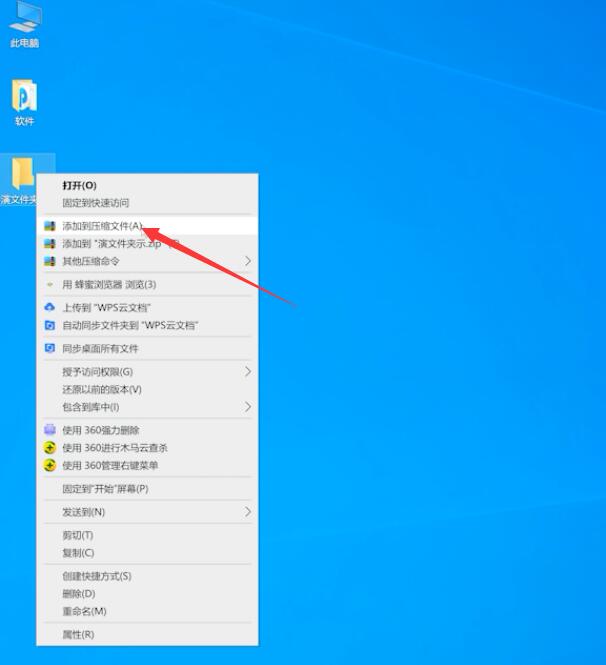Expand arrow next to 包含到库中(I)
This screenshot has height=665, width=606.
tap(248, 407)
